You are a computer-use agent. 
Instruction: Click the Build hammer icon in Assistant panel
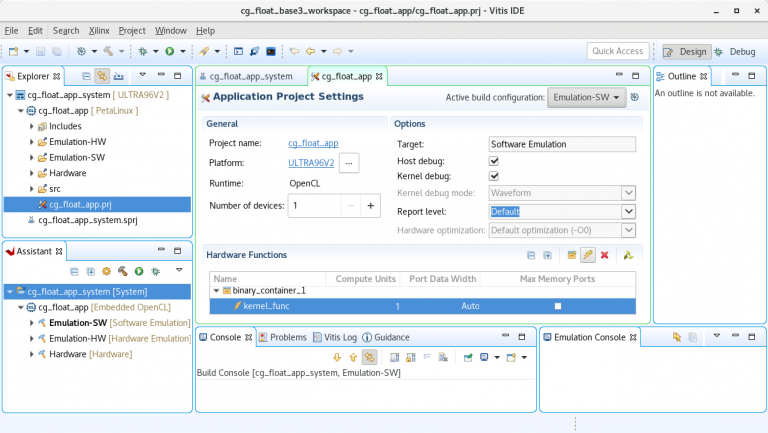click(x=121, y=271)
